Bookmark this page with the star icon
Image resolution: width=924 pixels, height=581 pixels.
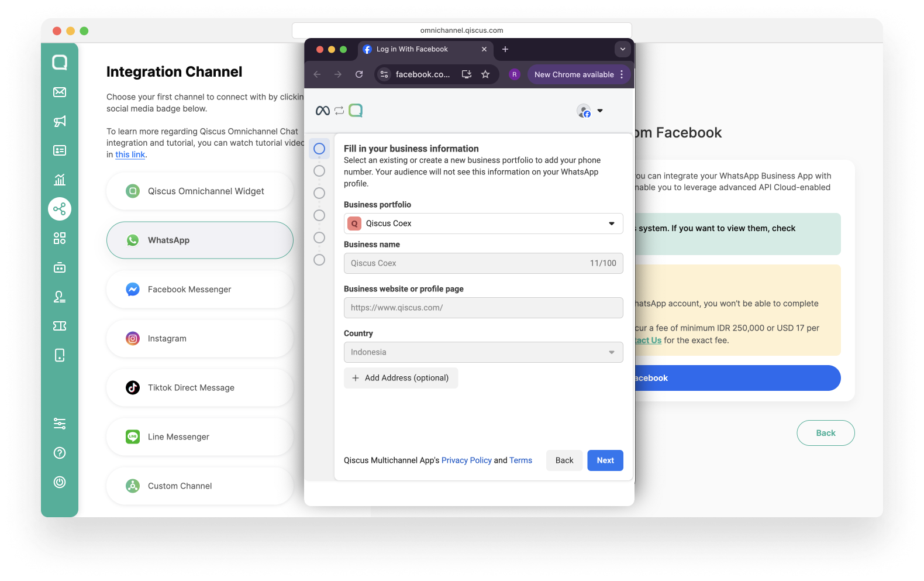click(485, 74)
